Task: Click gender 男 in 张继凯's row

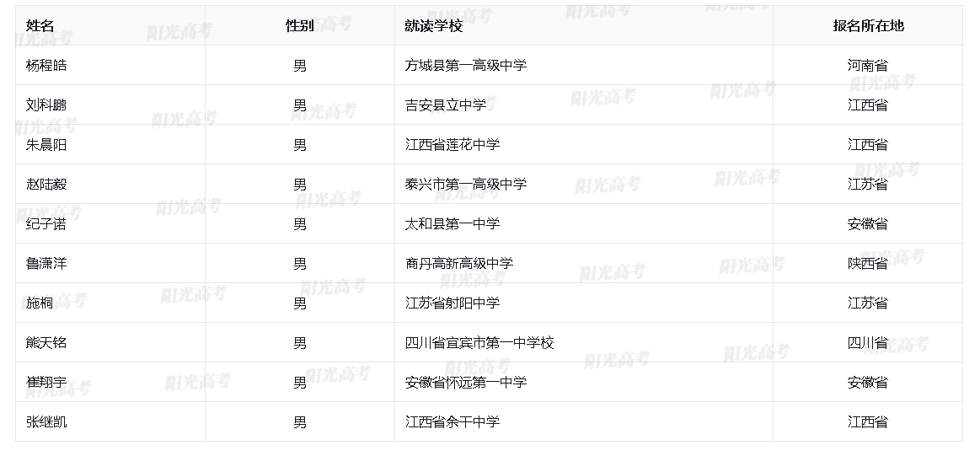Action: (300, 421)
